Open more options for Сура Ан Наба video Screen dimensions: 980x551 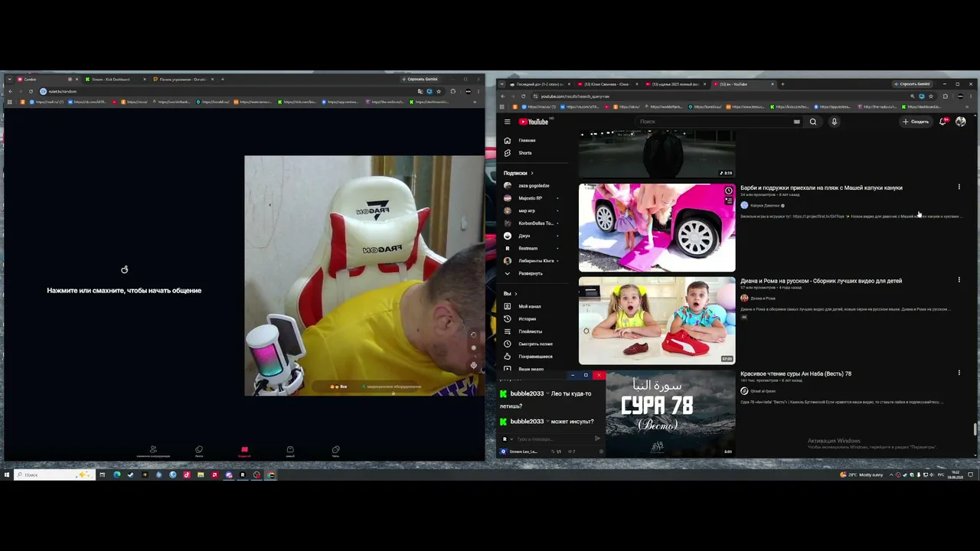click(x=959, y=373)
